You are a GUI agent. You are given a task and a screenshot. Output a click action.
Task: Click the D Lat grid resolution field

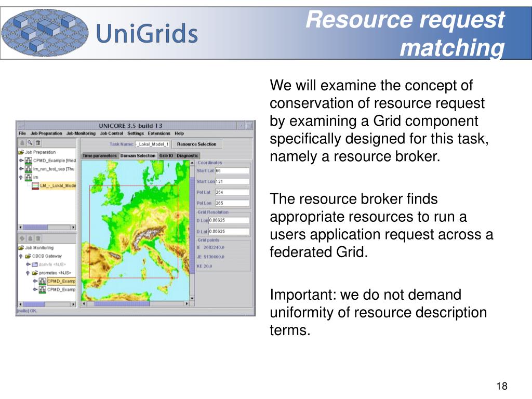(229, 231)
